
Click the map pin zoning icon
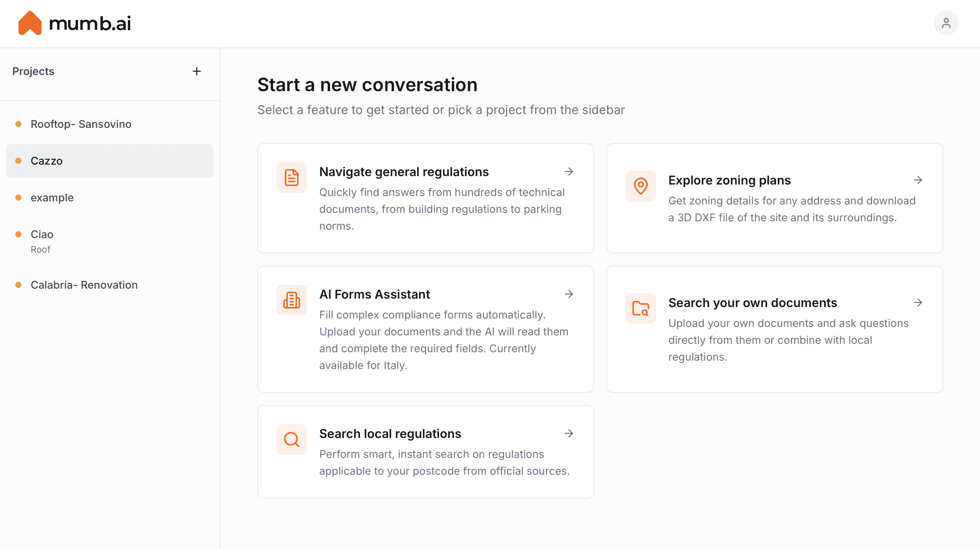[640, 186]
